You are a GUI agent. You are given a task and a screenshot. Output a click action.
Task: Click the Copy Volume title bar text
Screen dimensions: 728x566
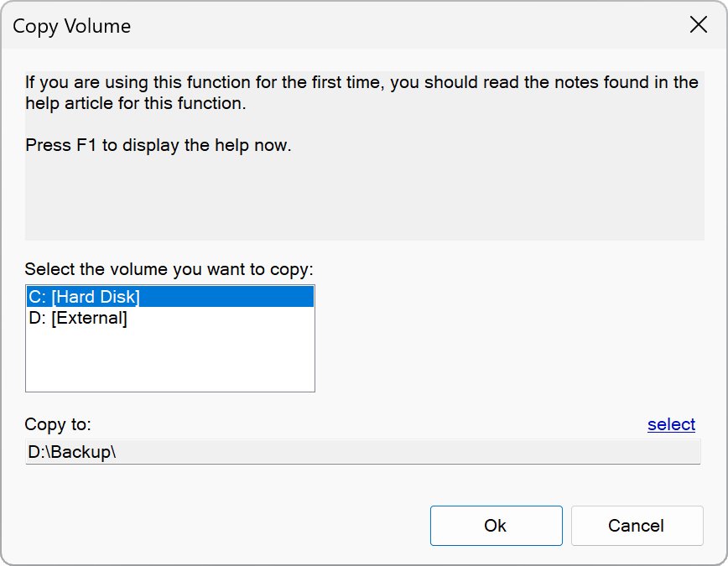tap(72, 26)
